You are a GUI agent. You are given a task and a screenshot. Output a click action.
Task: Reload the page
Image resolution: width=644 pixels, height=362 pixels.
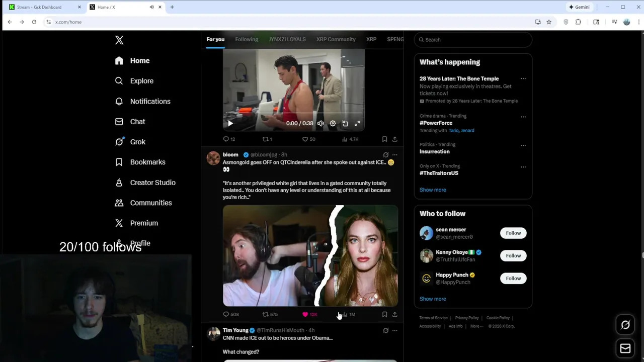pyautogui.click(x=34, y=22)
